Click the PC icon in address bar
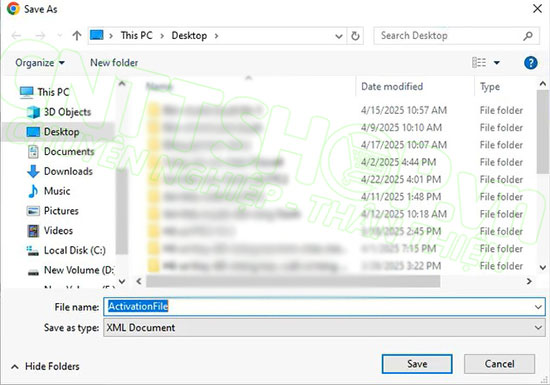 (x=96, y=35)
